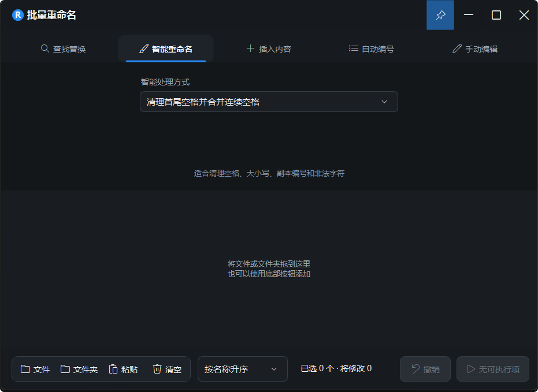Click the 批量重命名 window title
Image resolution: width=538 pixels, height=392 pixels.
(51, 15)
